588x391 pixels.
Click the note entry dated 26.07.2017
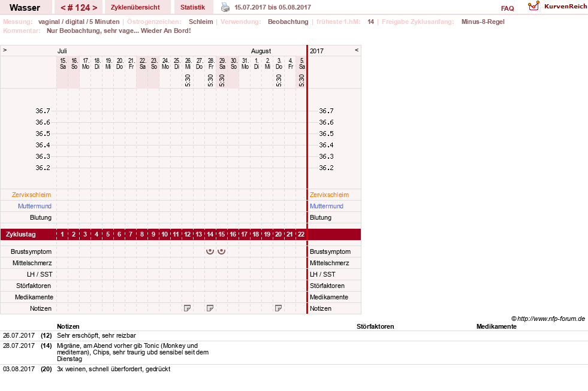click(19, 335)
